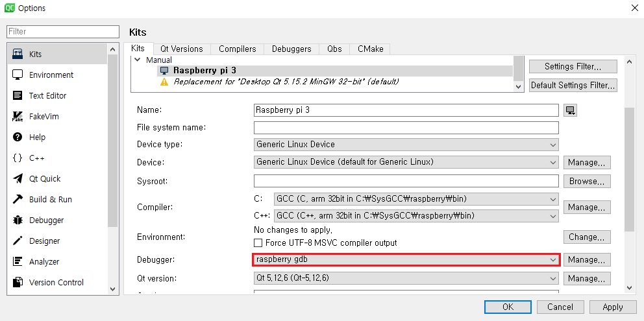The image size is (644, 321).
Task: Open the C++ category braces icon
Action: [18, 158]
